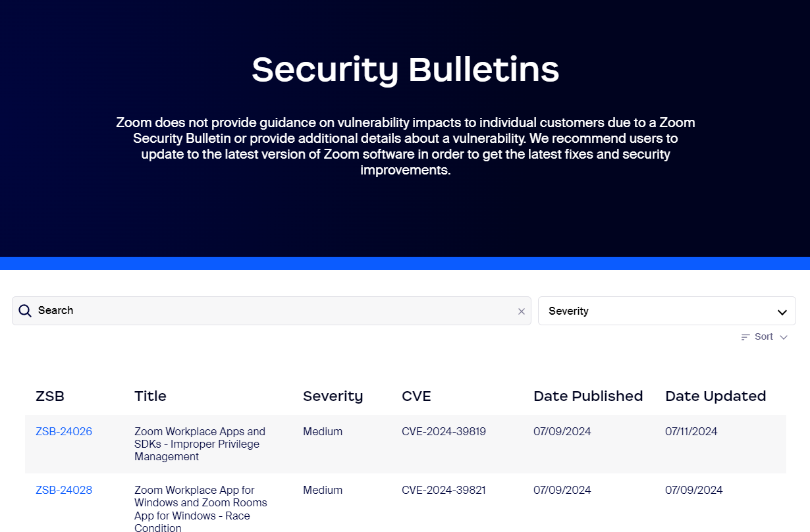The height and width of the screenshot is (532, 810).
Task: Open the Severity filter combo box
Action: click(x=667, y=311)
